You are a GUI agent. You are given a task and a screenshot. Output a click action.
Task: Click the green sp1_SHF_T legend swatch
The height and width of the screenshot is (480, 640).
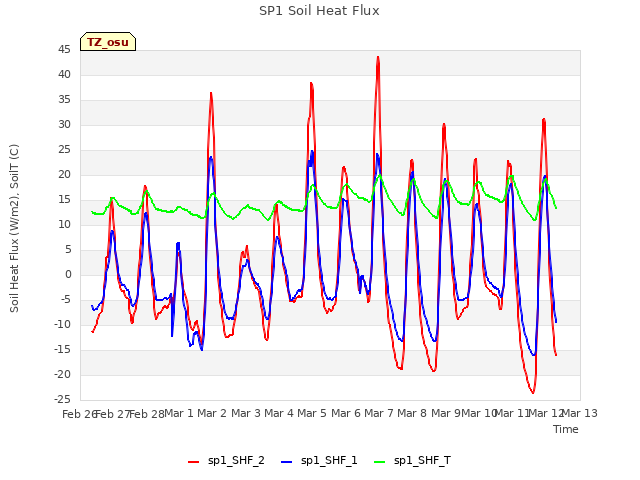click(380, 462)
